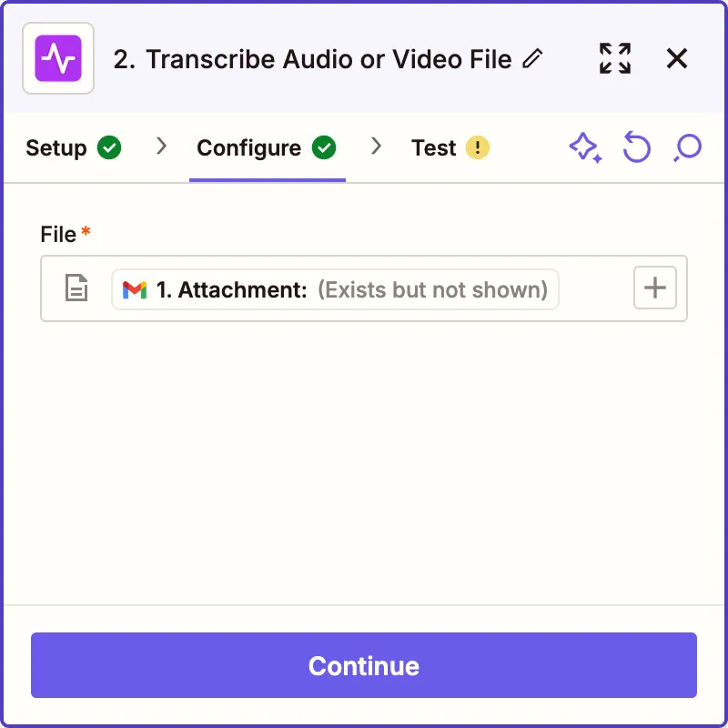Click the undo arrow icon
The image size is (728, 728).
[636, 147]
